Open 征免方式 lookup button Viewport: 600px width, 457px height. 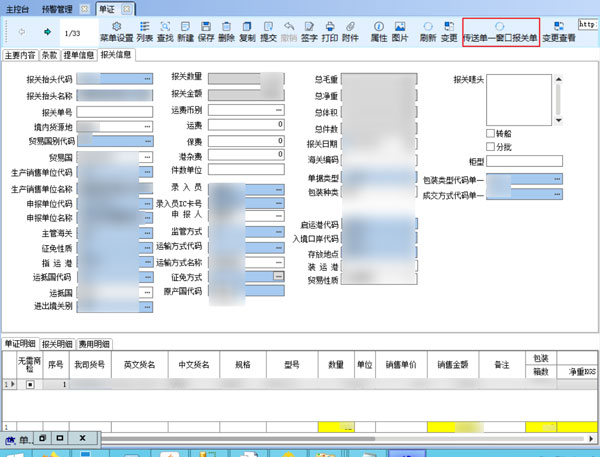pos(279,276)
